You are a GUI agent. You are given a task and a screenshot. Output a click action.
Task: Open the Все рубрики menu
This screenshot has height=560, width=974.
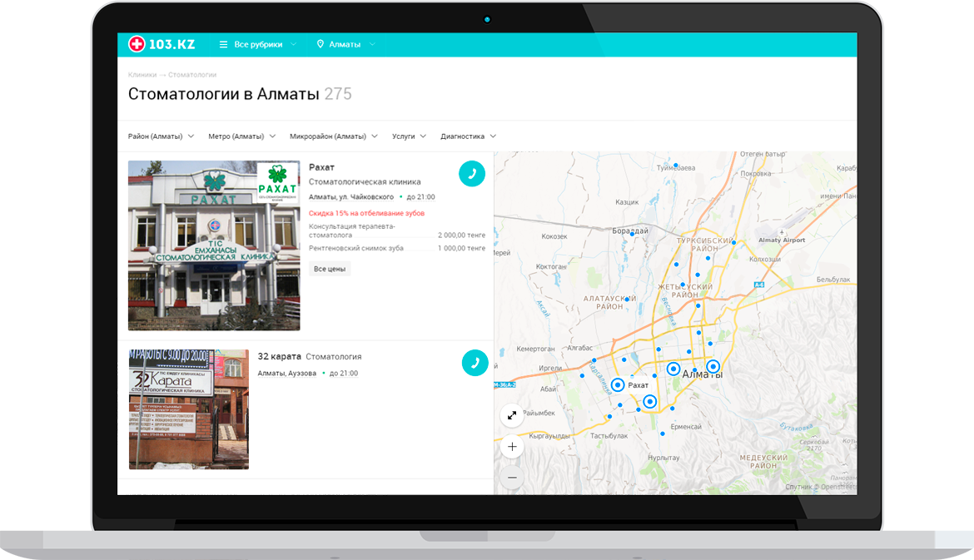click(258, 45)
